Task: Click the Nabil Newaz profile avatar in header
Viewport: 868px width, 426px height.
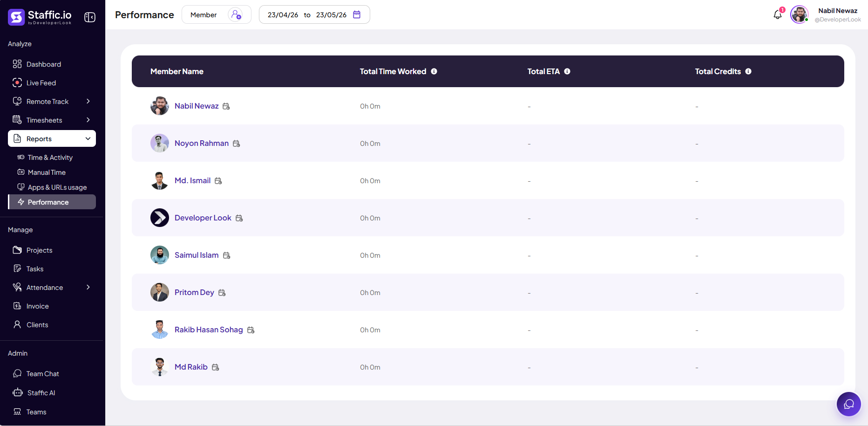Action: 800,14
